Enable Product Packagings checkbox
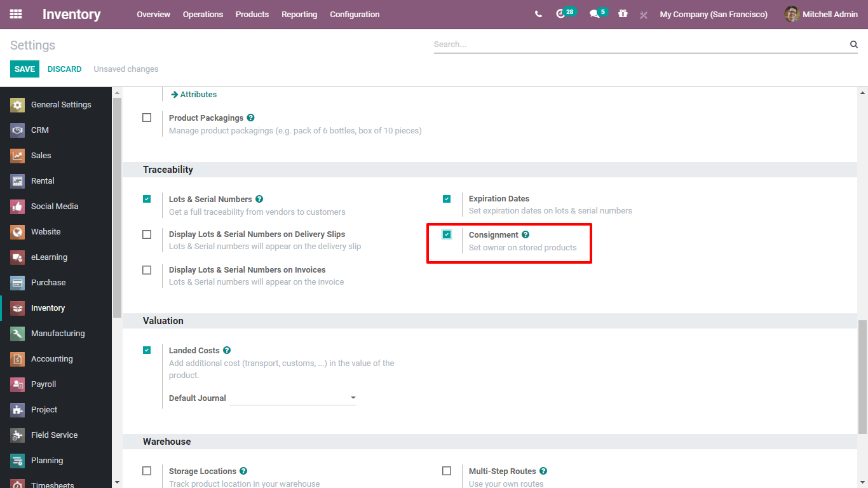Screen dimensions: 868x488 coord(147,118)
